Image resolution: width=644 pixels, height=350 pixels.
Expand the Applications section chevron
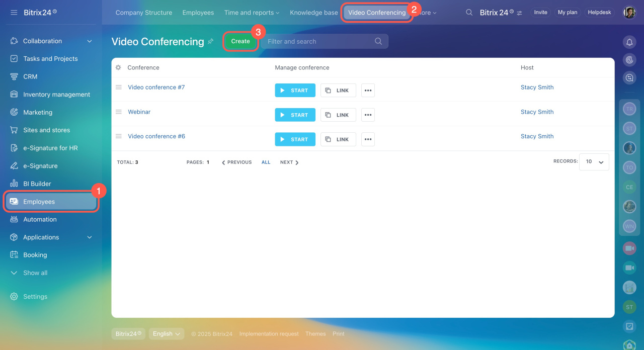pyautogui.click(x=90, y=237)
